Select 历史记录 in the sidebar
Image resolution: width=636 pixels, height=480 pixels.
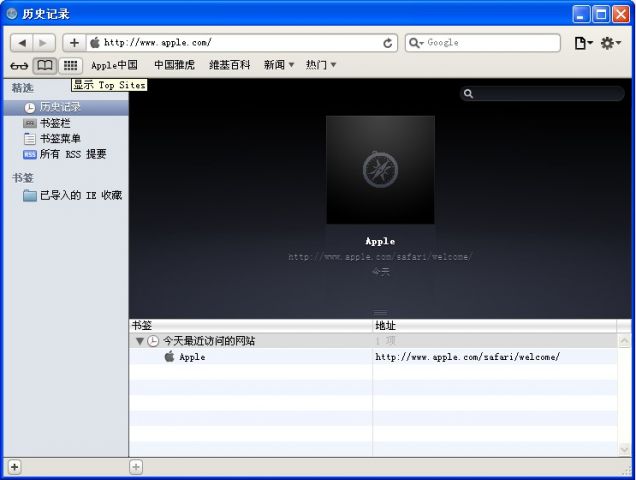tap(60, 107)
